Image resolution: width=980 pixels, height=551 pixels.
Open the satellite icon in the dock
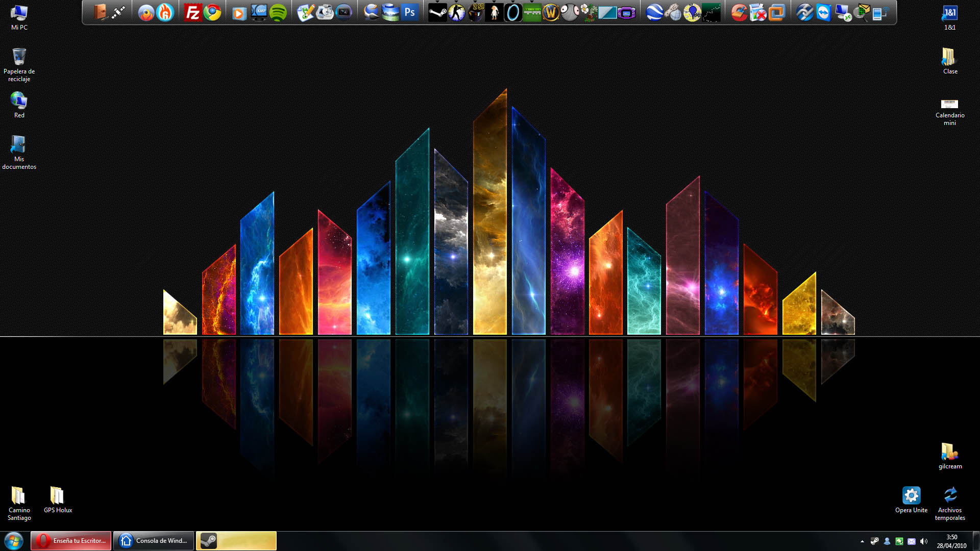coord(118,12)
